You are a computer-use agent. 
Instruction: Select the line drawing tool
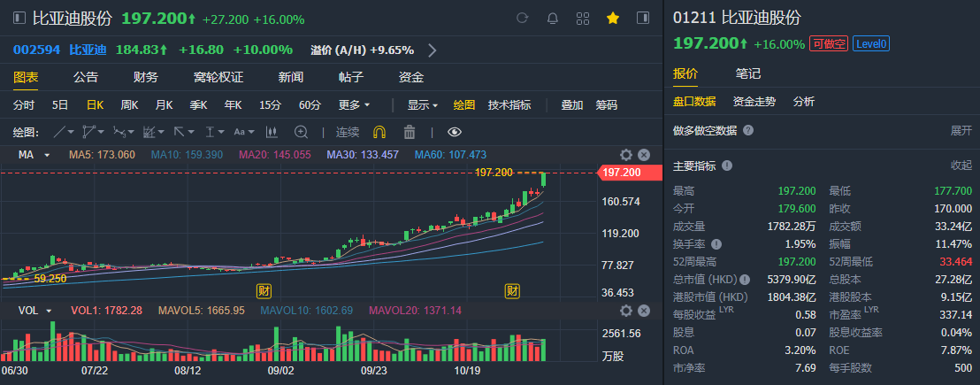pos(59,132)
